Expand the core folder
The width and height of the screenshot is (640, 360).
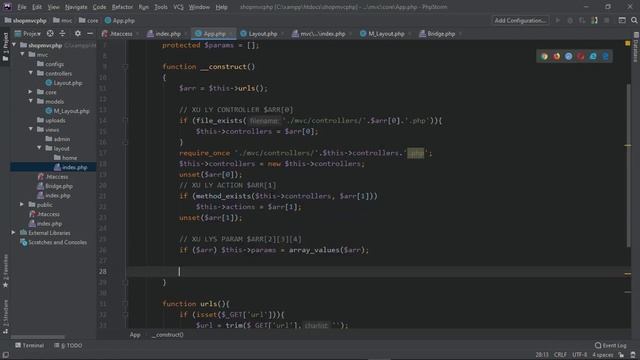point(31,92)
